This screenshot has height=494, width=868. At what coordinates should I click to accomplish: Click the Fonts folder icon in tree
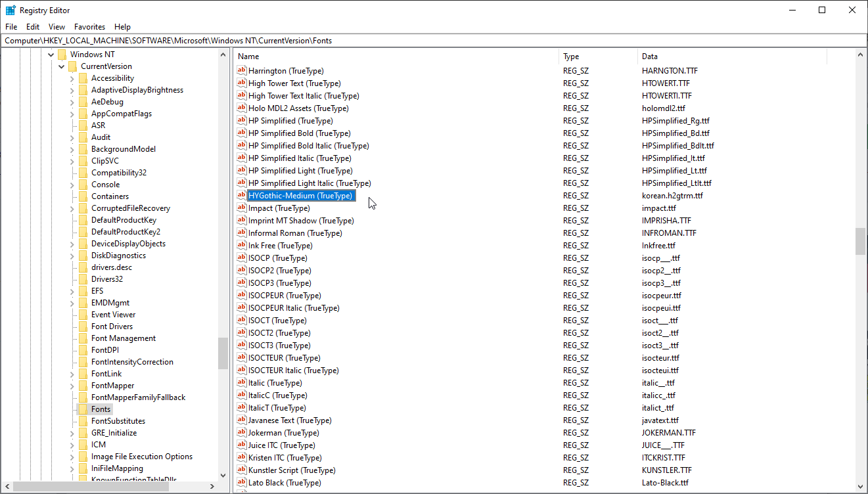pos(83,409)
